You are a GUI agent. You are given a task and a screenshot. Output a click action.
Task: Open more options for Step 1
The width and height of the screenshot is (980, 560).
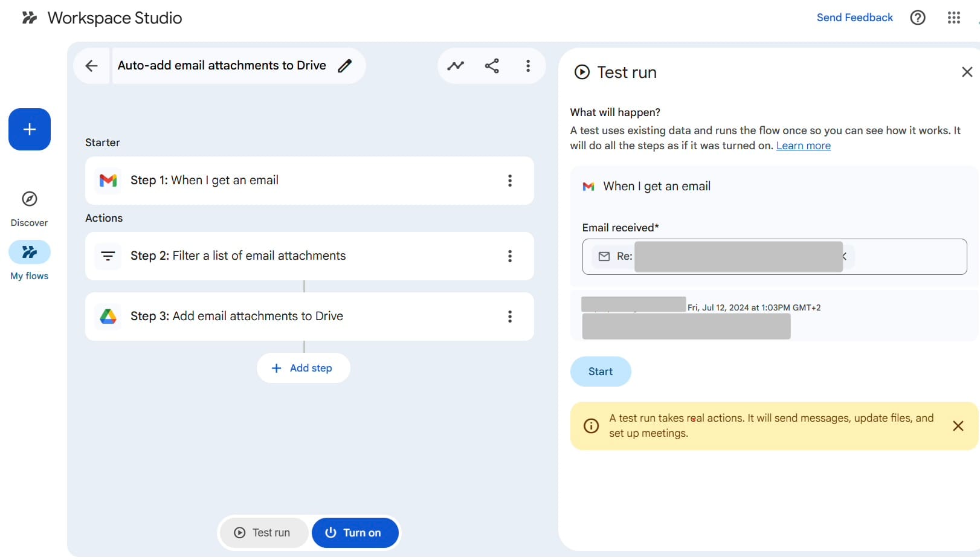pos(510,181)
